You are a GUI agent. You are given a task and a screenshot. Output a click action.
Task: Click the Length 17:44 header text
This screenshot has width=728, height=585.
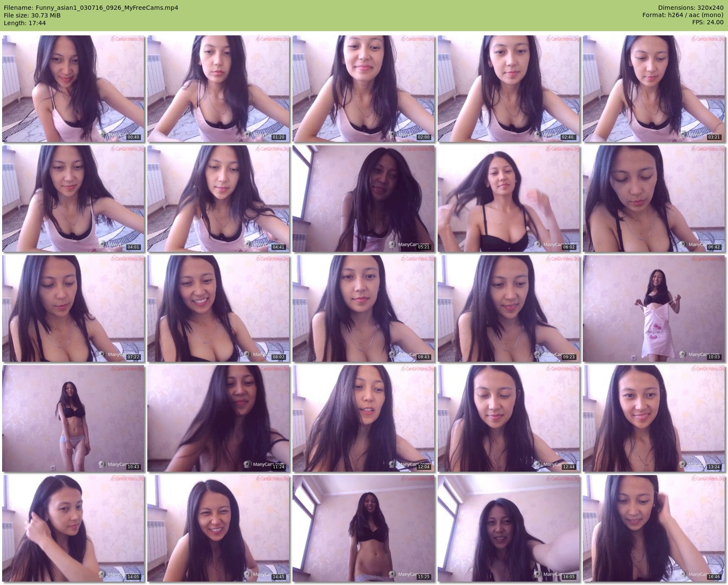[x=25, y=23]
